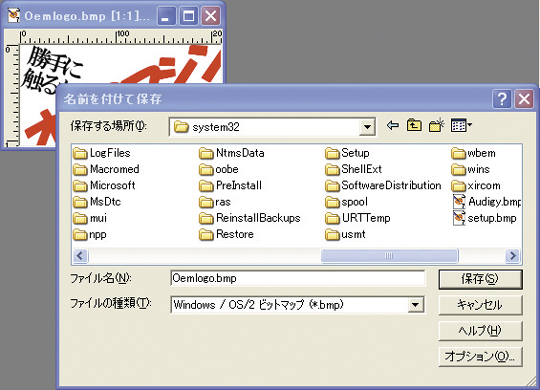
Task: Maximize the Oemlogo.bmp image window
Action: point(188,16)
